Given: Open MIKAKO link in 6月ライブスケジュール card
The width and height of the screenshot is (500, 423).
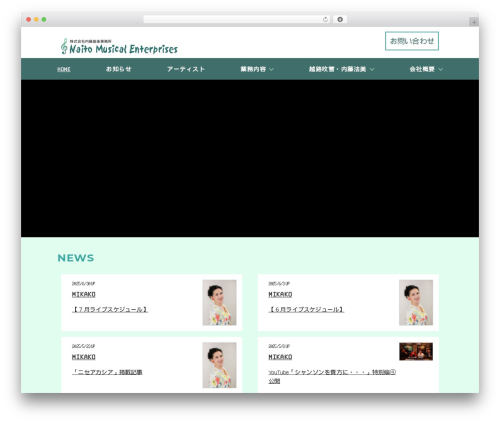Looking at the screenshot, I should tap(280, 294).
